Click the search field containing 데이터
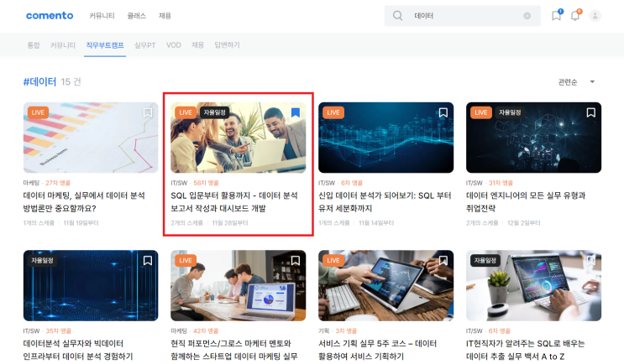The image size is (624, 364). [x=462, y=16]
